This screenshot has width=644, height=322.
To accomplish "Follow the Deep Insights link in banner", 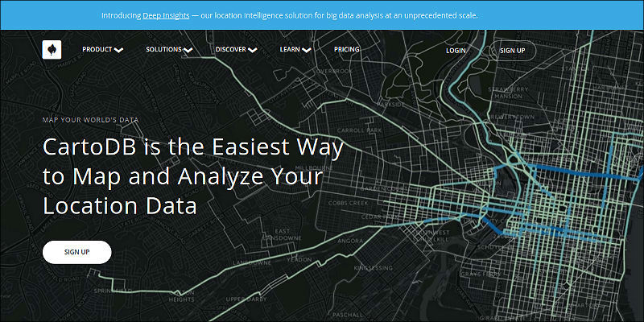I will tap(166, 15).
